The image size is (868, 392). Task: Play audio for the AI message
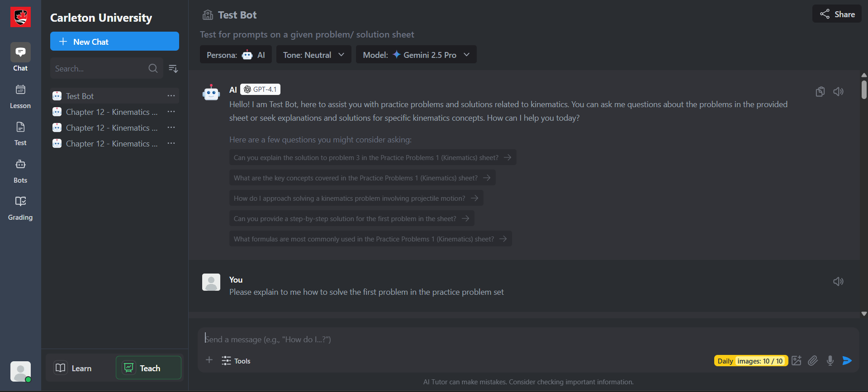[838, 92]
